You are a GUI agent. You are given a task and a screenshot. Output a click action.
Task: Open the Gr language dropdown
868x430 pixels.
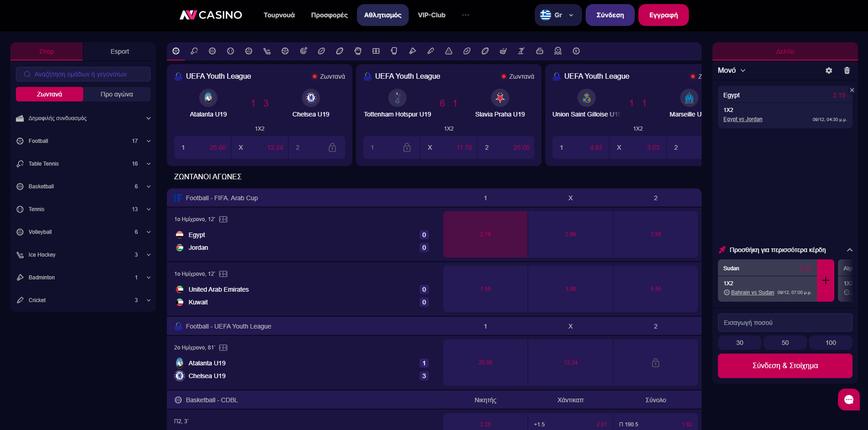point(558,15)
